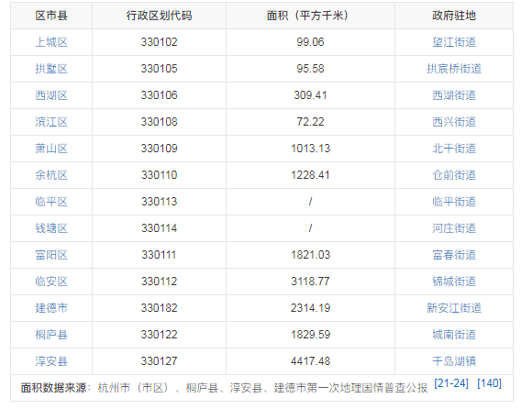Open the 滨江区 link

[x=51, y=122]
